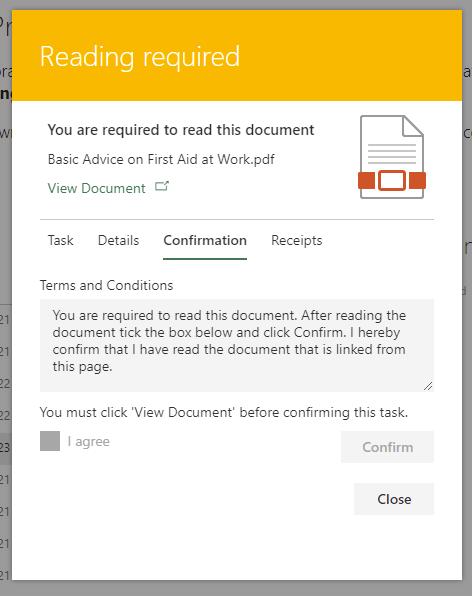Viewport: 472px width, 596px height.
Task: Open the View Document link
Action: tap(97, 188)
